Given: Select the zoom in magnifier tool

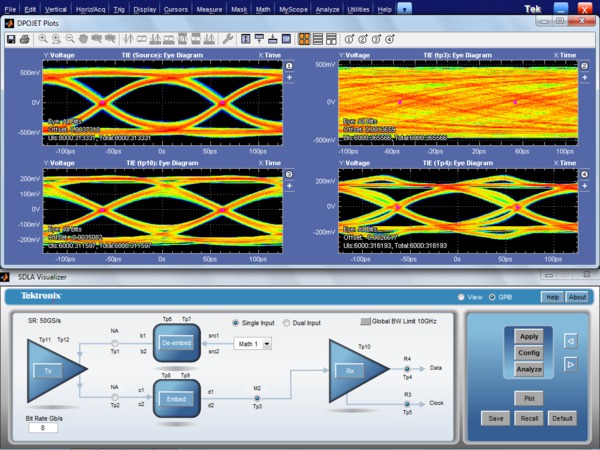Looking at the screenshot, I should [x=43, y=39].
